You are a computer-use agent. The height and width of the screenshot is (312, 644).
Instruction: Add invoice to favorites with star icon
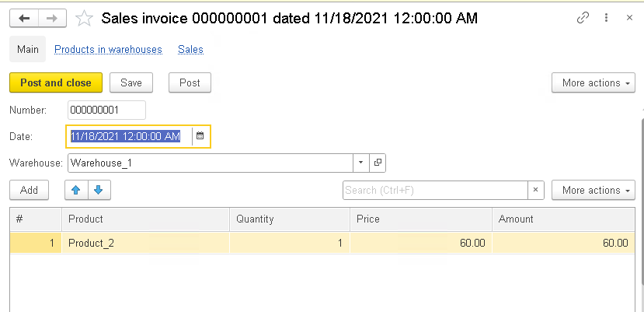84,19
